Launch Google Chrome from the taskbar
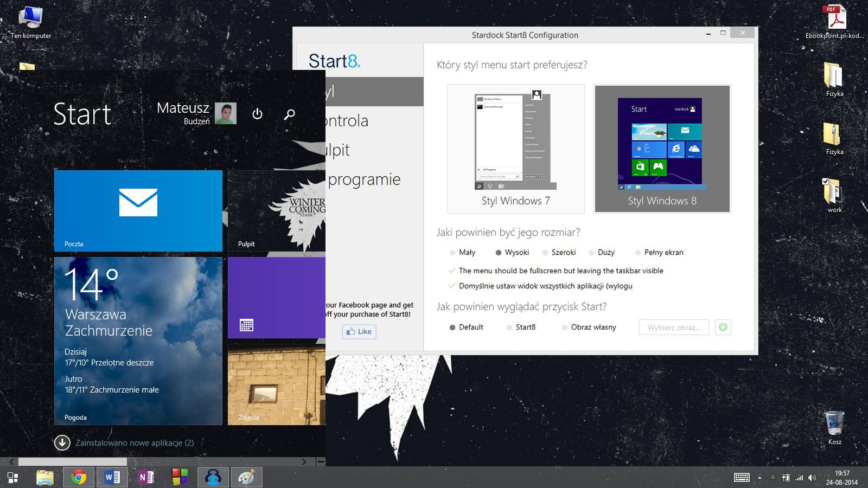 [x=79, y=477]
